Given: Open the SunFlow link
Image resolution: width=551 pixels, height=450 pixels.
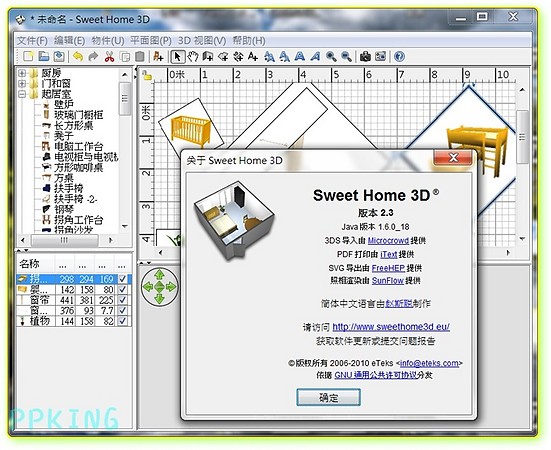Looking at the screenshot, I should (387, 281).
